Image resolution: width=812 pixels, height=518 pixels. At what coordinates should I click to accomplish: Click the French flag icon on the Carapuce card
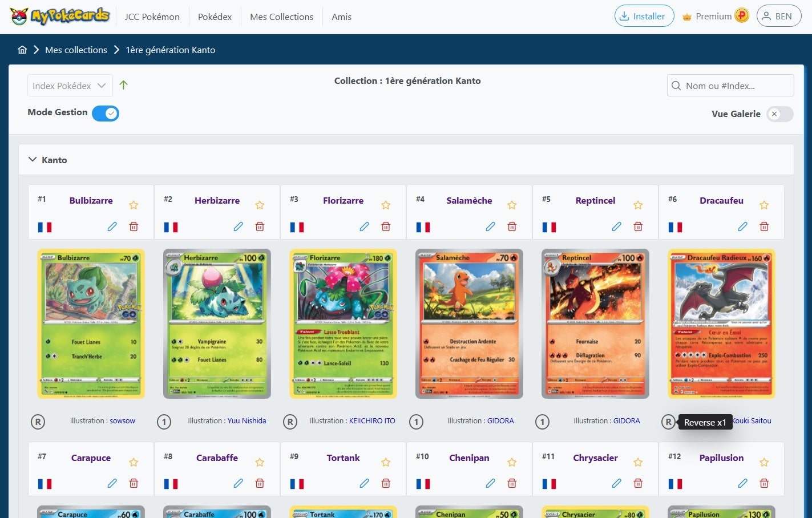point(45,483)
